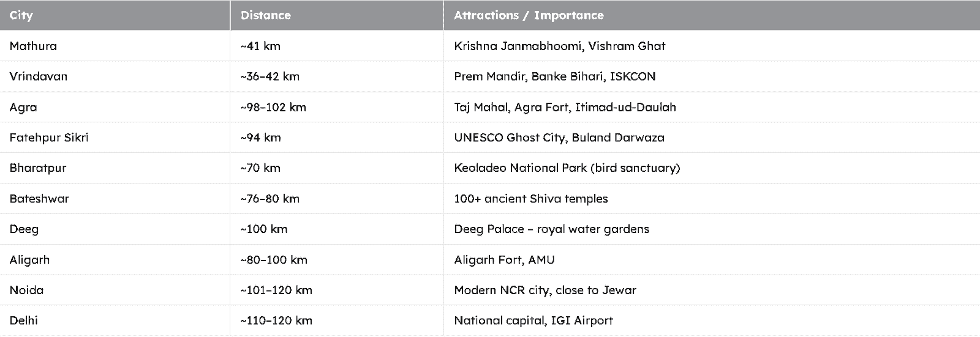Select the Deeg city cell
This screenshot has width=980, height=337.
tap(115, 229)
